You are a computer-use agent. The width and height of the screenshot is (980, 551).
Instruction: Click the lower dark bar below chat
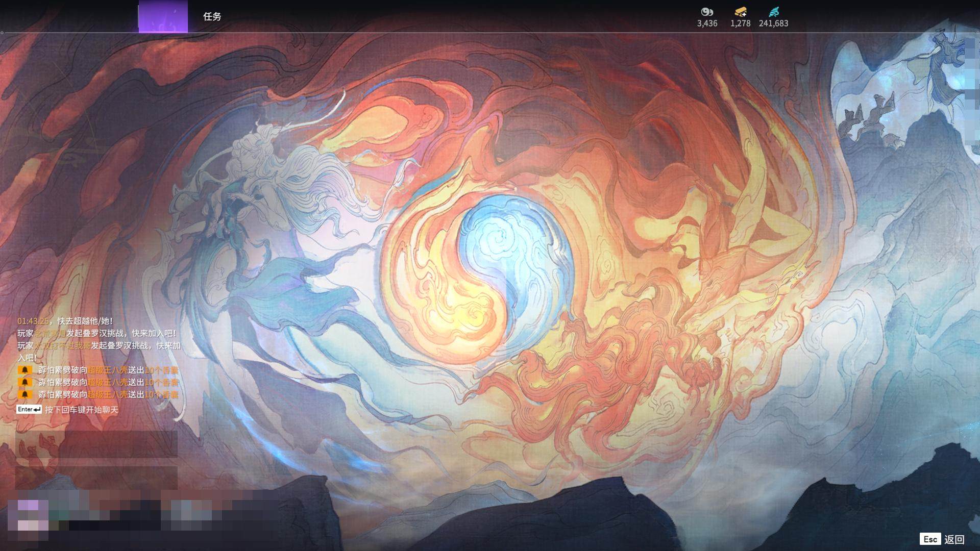96,478
